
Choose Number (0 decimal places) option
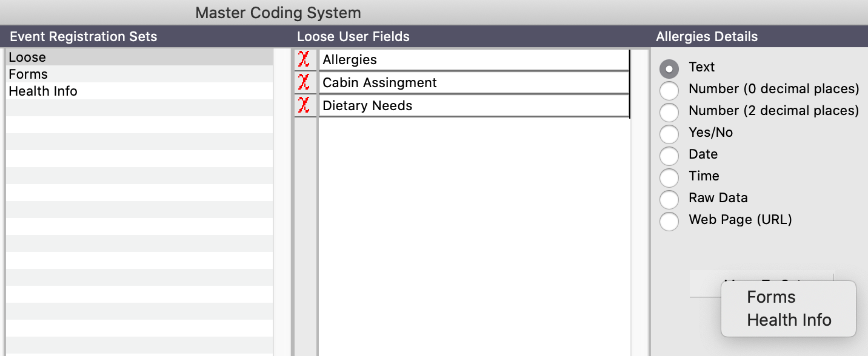tap(669, 90)
